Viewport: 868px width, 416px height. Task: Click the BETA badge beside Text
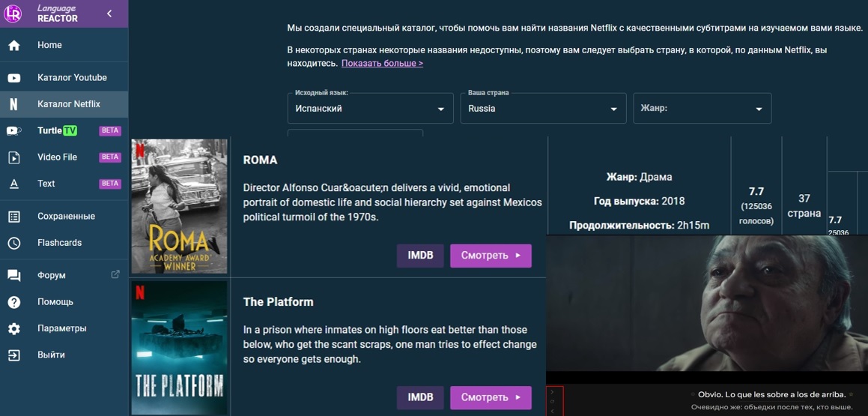[x=109, y=184]
